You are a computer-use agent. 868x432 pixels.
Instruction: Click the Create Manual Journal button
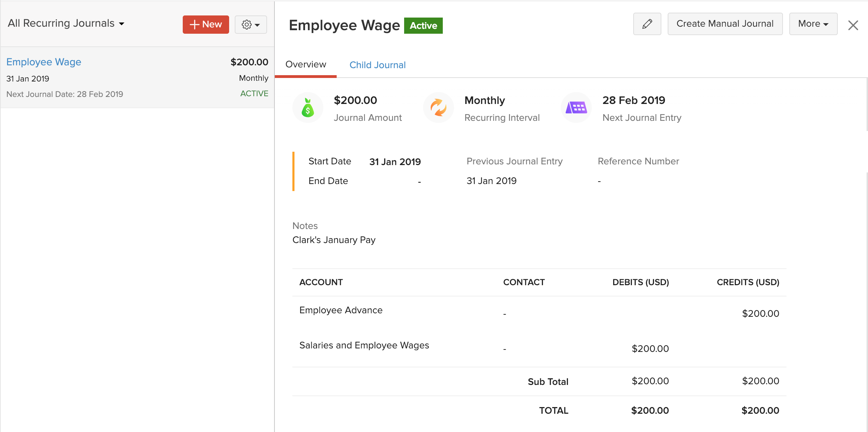click(725, 24)
